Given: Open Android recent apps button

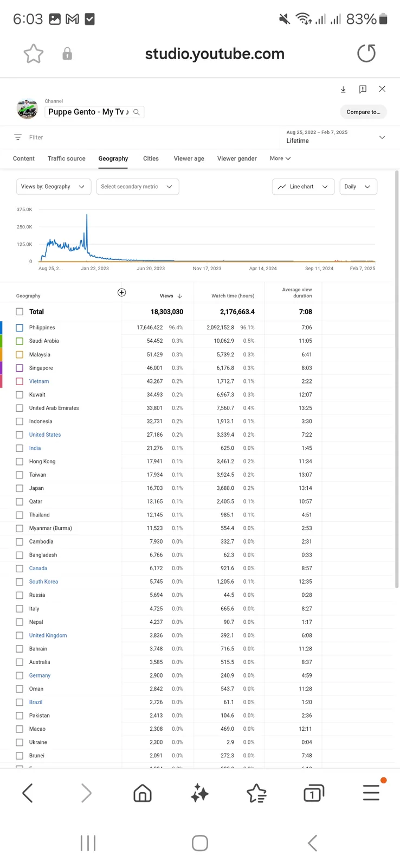Looking at the screenshot, I should coord(88,843).
